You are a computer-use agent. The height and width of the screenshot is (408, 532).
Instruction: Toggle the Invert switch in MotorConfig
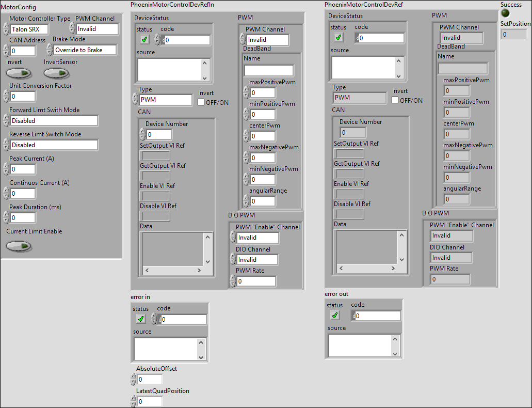coord(19,73)
